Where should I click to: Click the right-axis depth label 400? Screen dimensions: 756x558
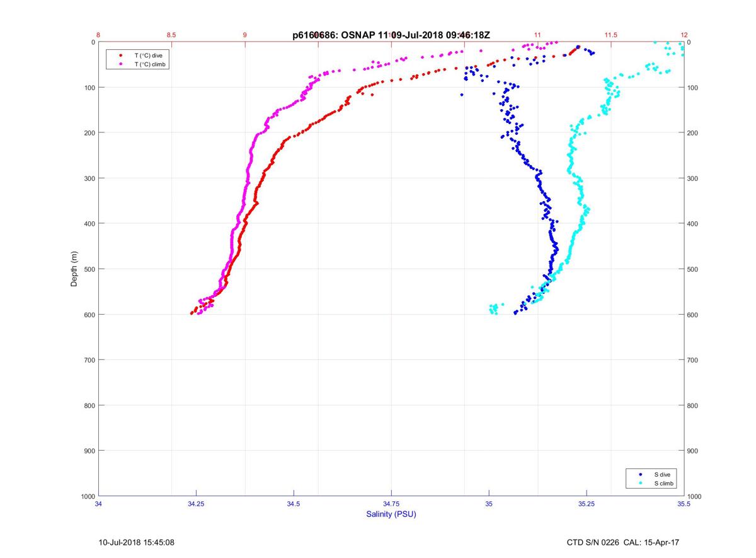tap(693, 224)
